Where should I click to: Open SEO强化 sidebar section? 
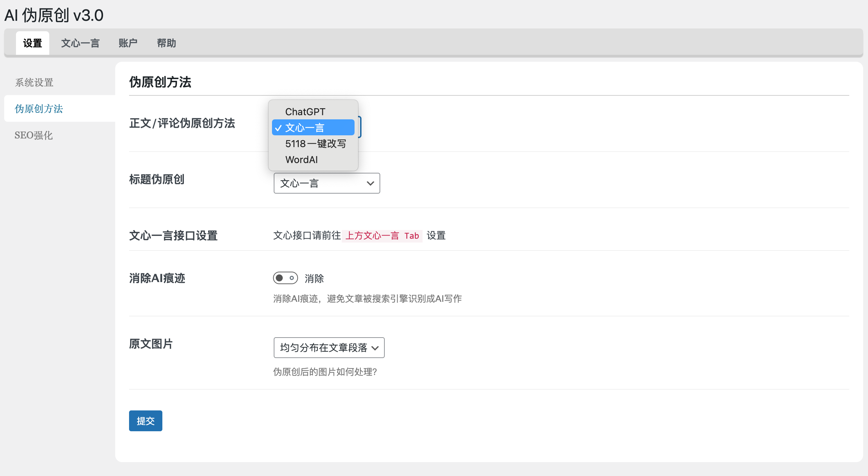(x=34, y=135)
